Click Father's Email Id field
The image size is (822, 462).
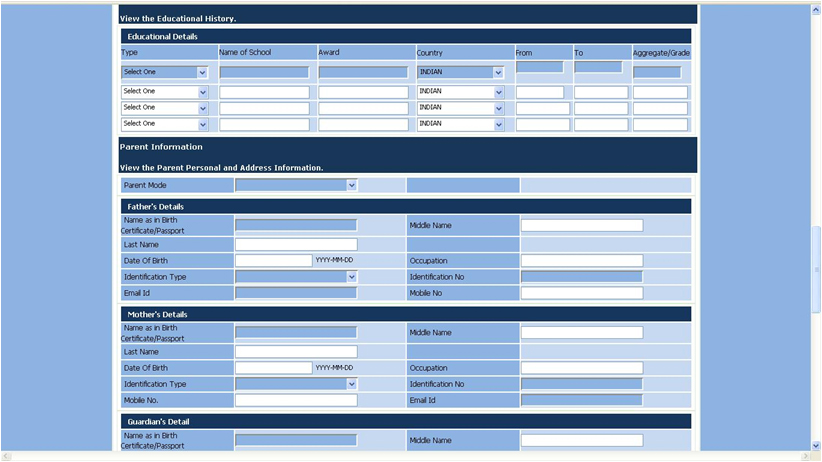click(x=296, y=293)
